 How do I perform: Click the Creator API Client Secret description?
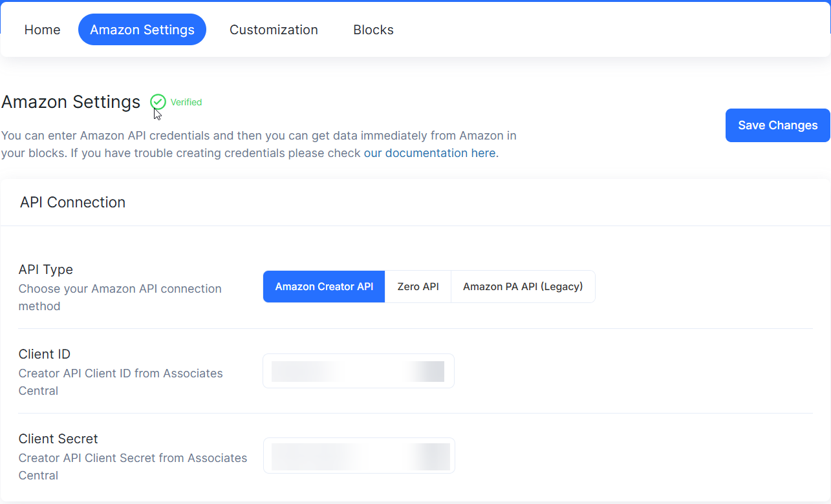(133, 467)
